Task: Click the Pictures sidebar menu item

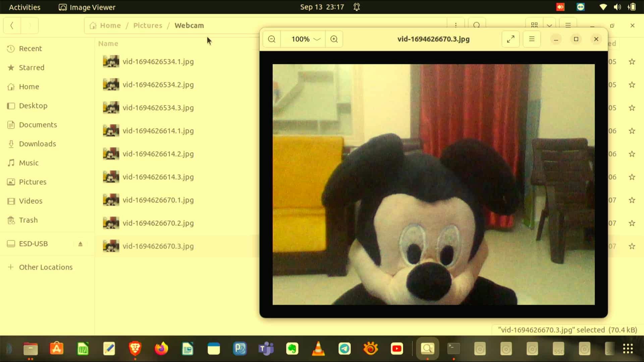Action: pos(33,182)
